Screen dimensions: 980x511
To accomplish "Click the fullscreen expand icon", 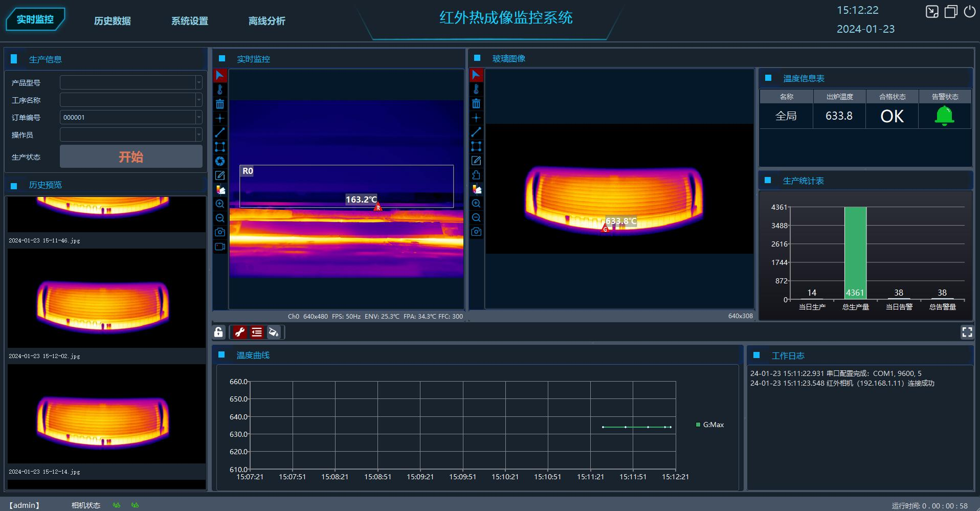I will coord(967,332).
